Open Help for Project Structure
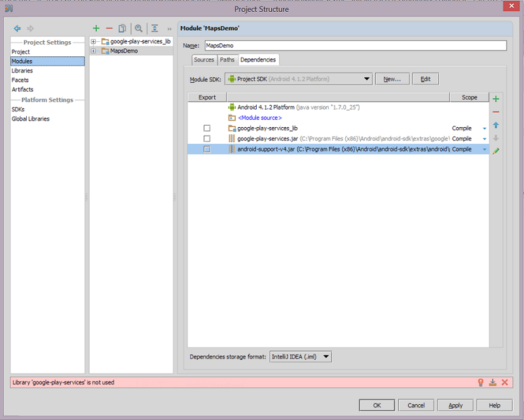 tap(495, 406)
